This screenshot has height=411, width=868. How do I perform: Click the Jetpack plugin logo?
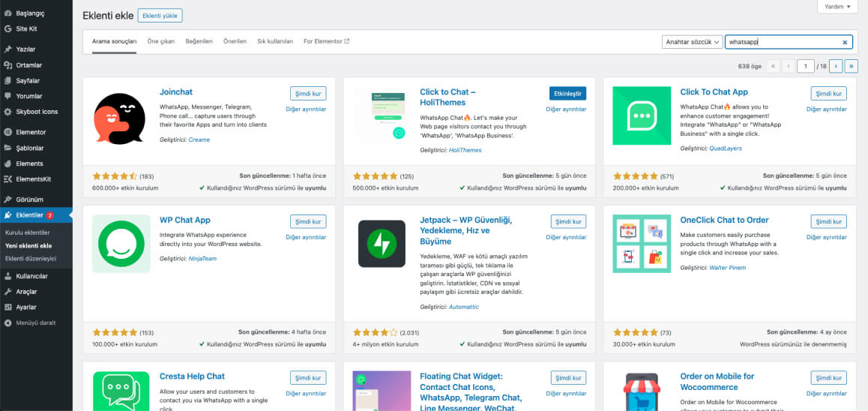[382, 244]
